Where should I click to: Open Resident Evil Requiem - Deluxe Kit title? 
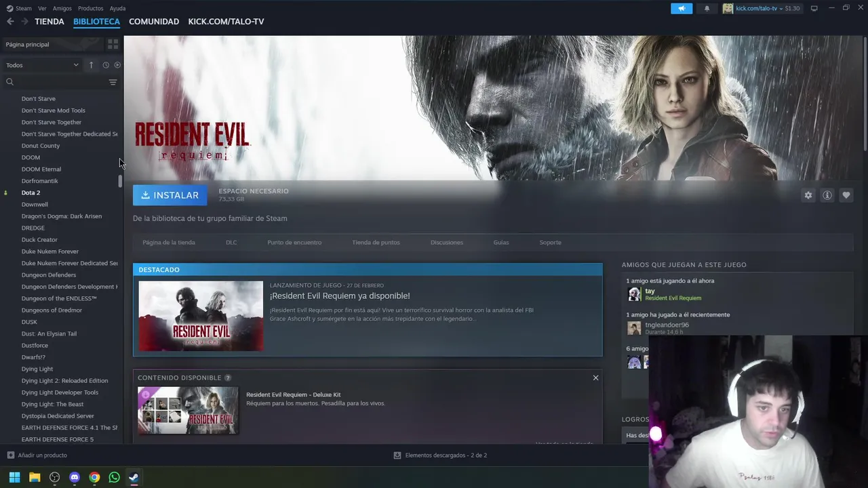[x=294, y=394]
